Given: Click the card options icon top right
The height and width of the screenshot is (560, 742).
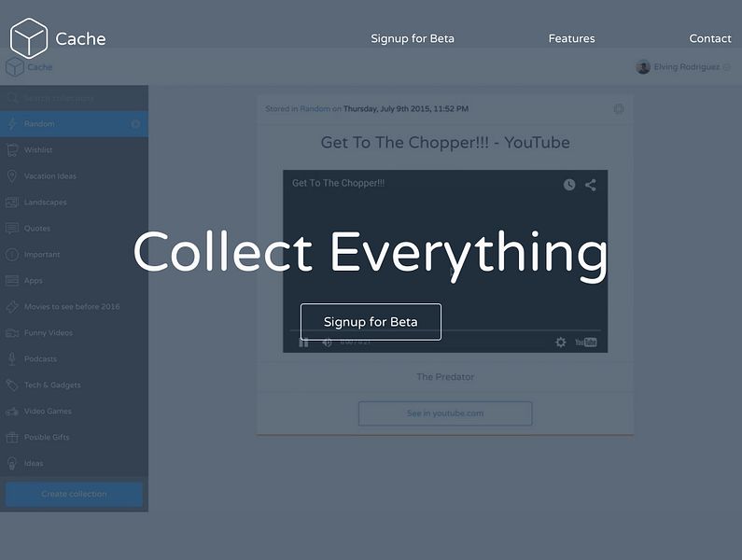Looking at the screenshot, I should pyautogui.click(x=619, y=109).
